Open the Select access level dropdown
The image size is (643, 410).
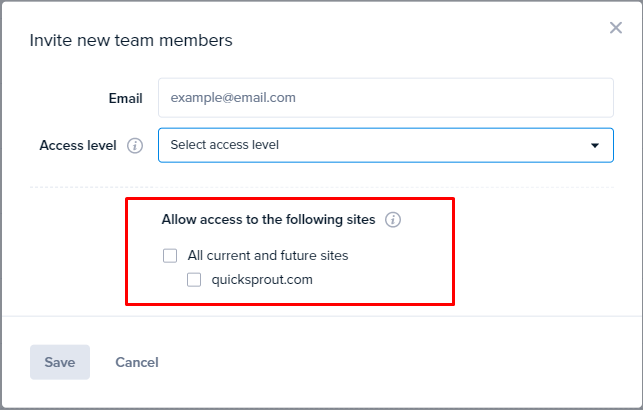click(x=386, y=145)
